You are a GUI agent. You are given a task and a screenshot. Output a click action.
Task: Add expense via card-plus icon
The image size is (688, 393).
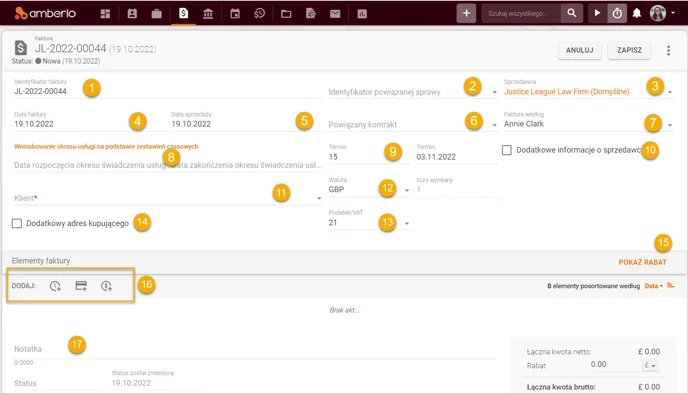coord(81,286)
